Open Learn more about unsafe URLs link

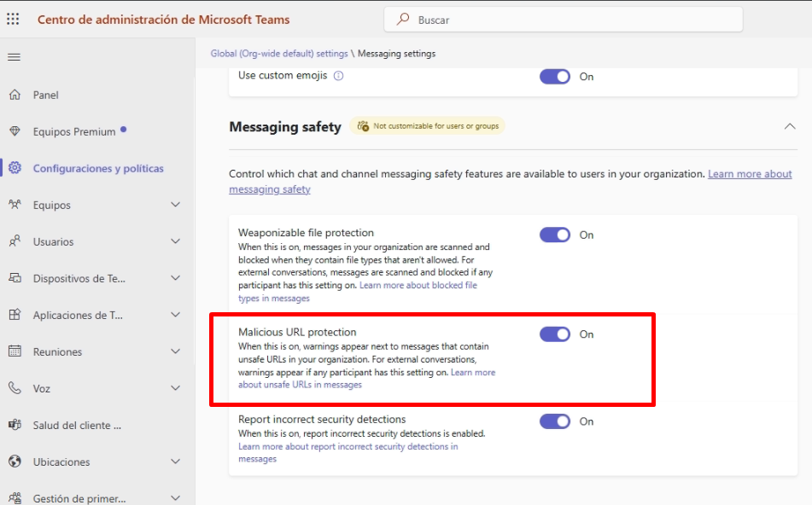pos(300,385)
